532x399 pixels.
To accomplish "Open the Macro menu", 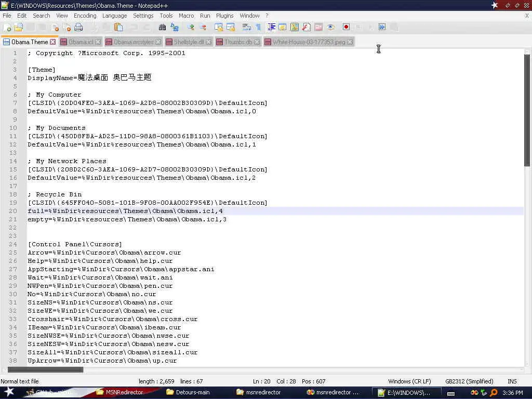I will point(187,16).
